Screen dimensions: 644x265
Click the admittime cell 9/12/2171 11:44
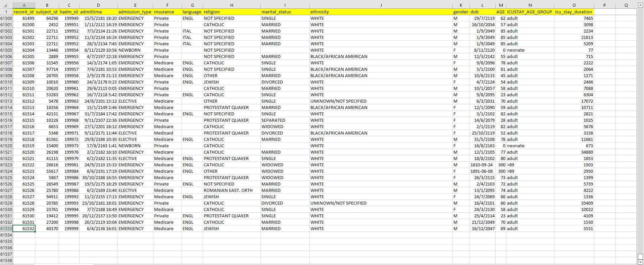(x=98, y=133)
